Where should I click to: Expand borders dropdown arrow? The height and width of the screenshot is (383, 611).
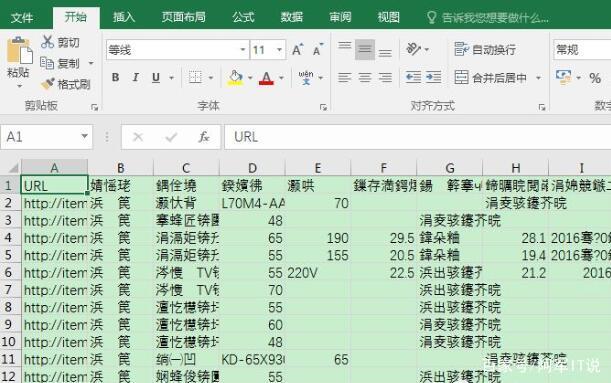211,78
